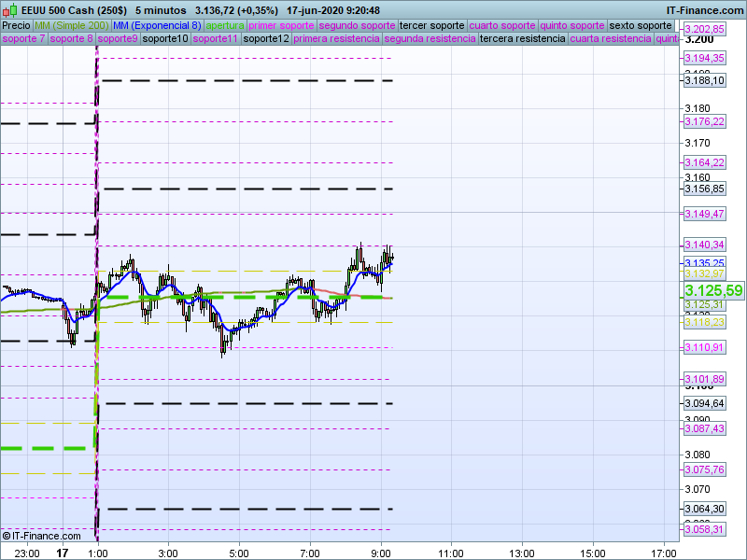Select the cuarta resistencia label
747x560 pixels.
point(611,38)
